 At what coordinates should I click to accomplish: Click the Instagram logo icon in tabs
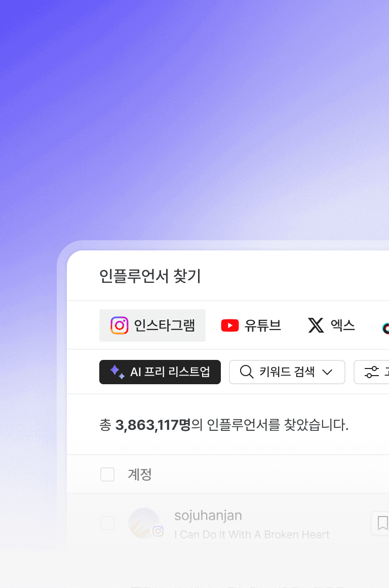[120, 325]
